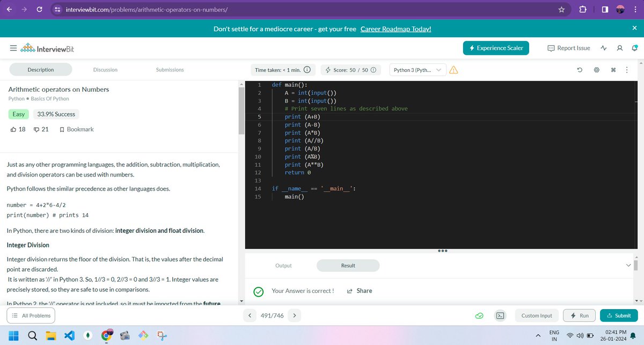The image size is (644, 345).
Task: Click the Custom Input button
Action: (537, 315)
